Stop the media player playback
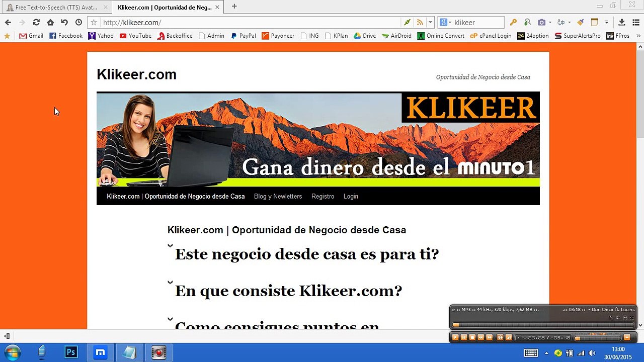Image resolution: width=644 pixels, height=362 pixels. (472, 337)
